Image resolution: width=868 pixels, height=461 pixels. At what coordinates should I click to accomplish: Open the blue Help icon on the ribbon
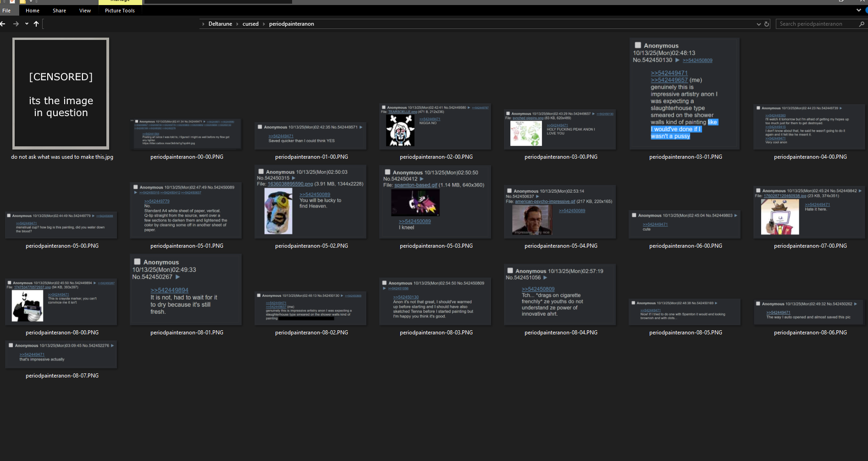click(x=866, y=10)
